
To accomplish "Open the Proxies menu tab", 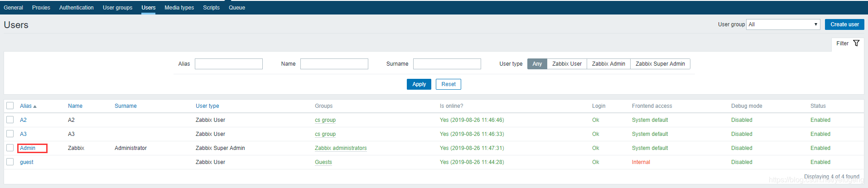I will 41,8.
